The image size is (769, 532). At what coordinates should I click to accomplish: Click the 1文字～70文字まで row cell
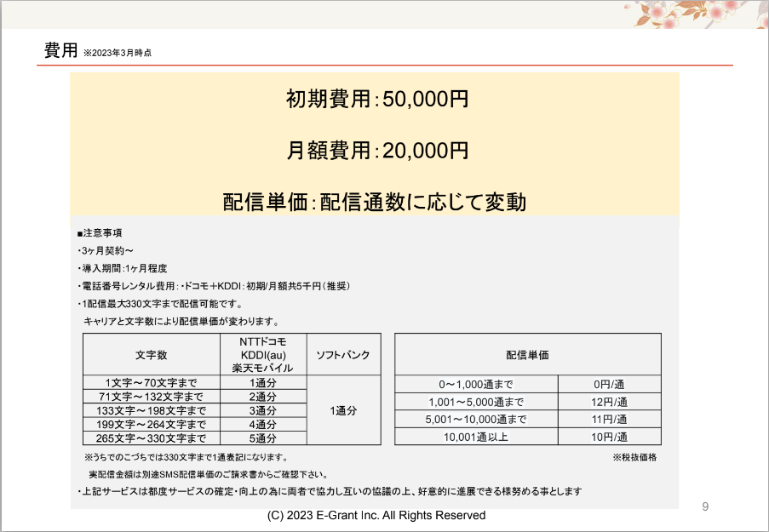click(151, 383)
